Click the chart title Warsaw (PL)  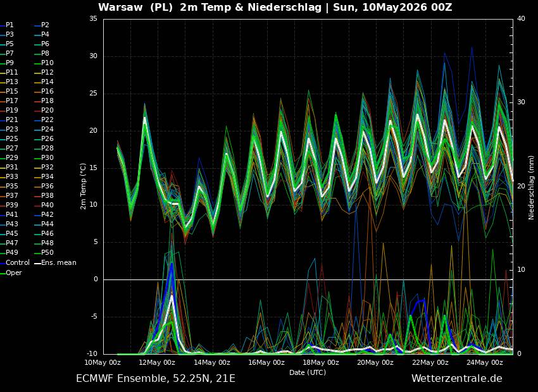point(136,8)
